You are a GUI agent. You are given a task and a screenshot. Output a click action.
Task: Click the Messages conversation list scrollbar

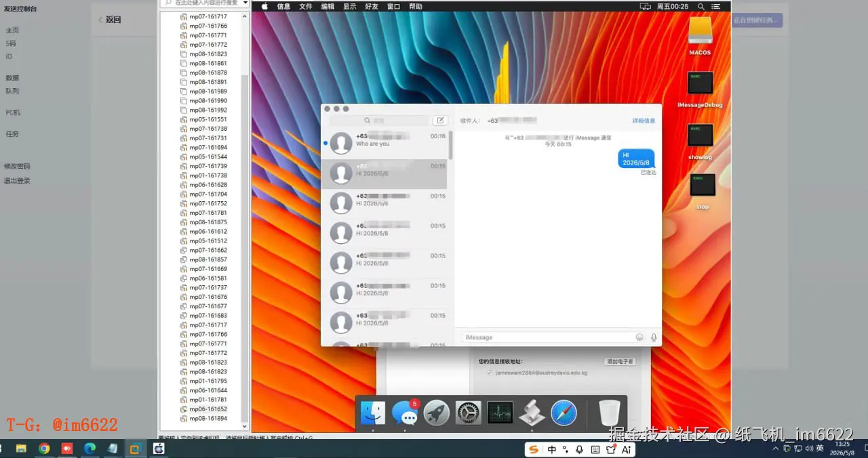[450, 145]
